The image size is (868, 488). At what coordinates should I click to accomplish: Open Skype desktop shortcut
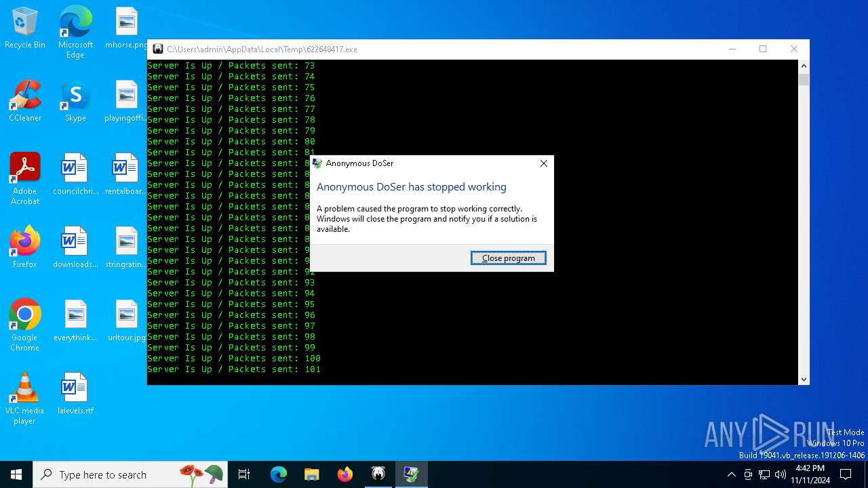(75, 102)
